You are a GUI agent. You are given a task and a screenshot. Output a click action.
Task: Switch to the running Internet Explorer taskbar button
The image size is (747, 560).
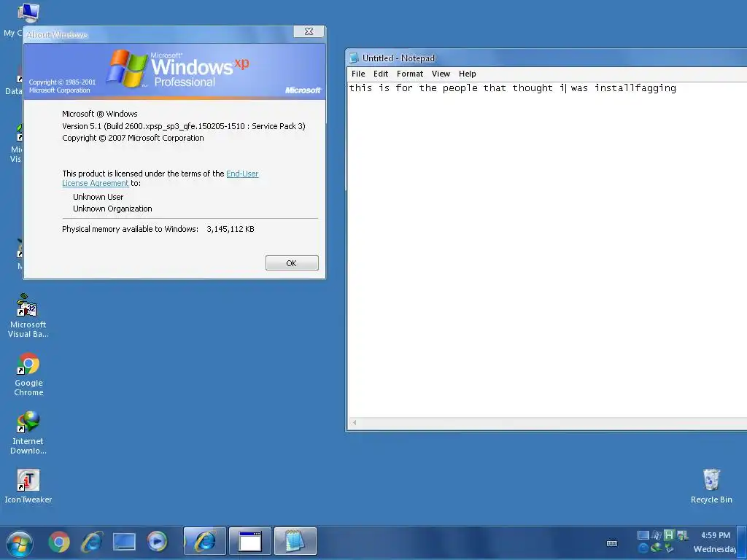[205, 542]
